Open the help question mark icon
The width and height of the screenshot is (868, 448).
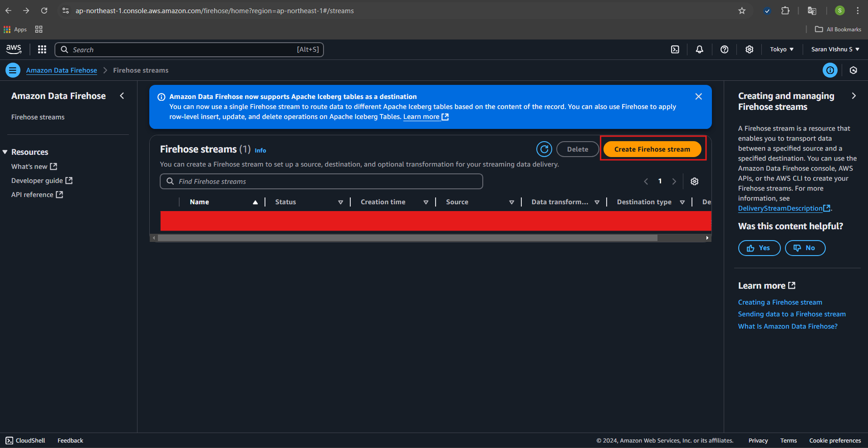tap(724, 49)
